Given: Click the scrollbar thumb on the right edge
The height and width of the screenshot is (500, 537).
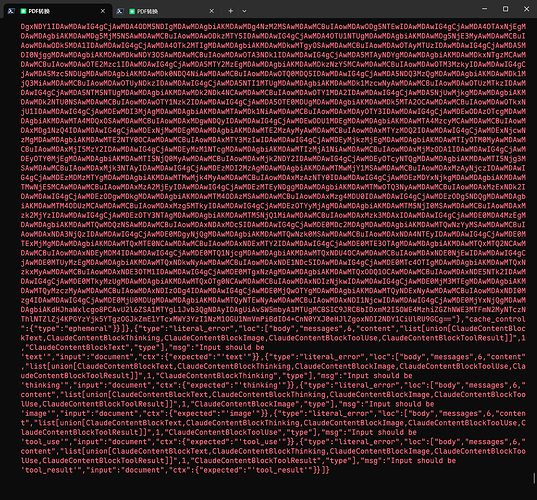Looking at the screenshot, I should 534,478.
